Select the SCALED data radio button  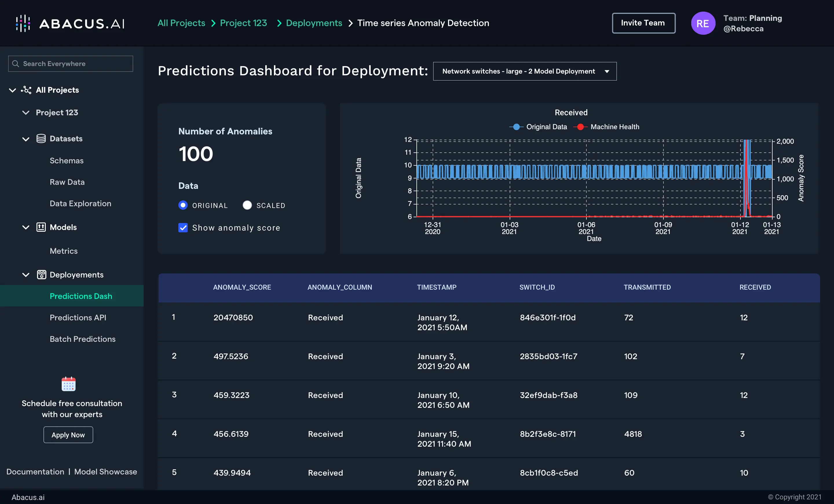pyautogui.click(x=247, y=205)
